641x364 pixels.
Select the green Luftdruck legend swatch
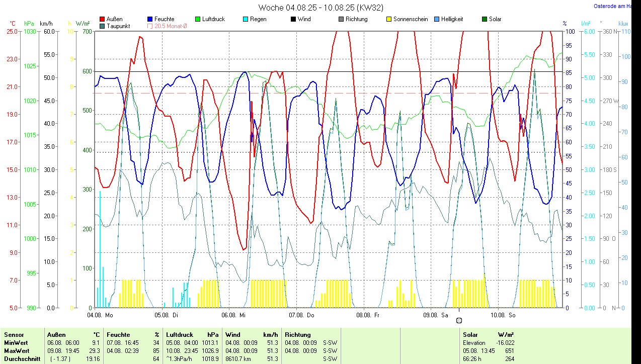[x=198, y=20]
